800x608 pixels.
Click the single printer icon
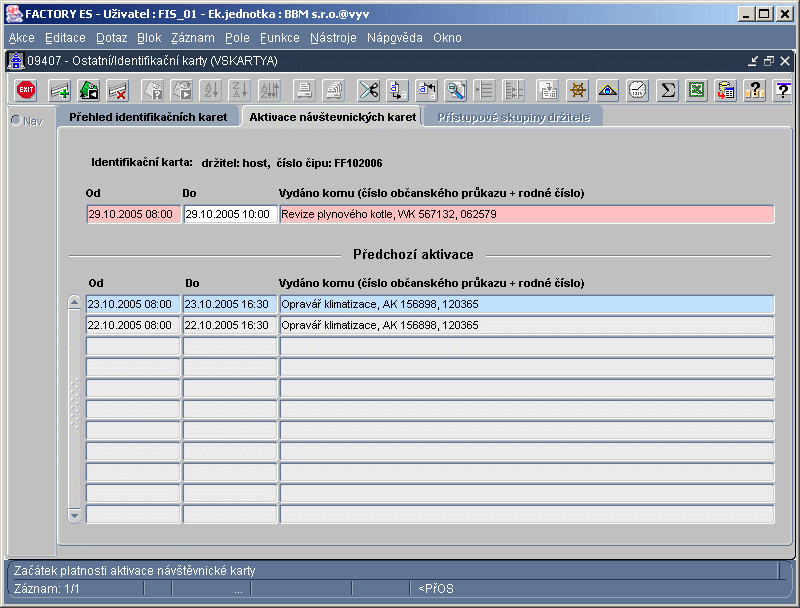click(304, 90)
